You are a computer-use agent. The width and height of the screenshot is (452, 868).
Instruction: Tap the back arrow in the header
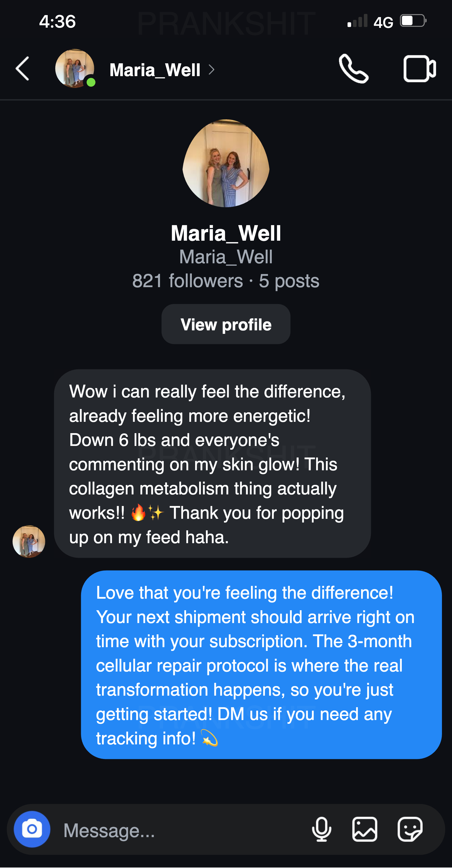coord(23,69)
